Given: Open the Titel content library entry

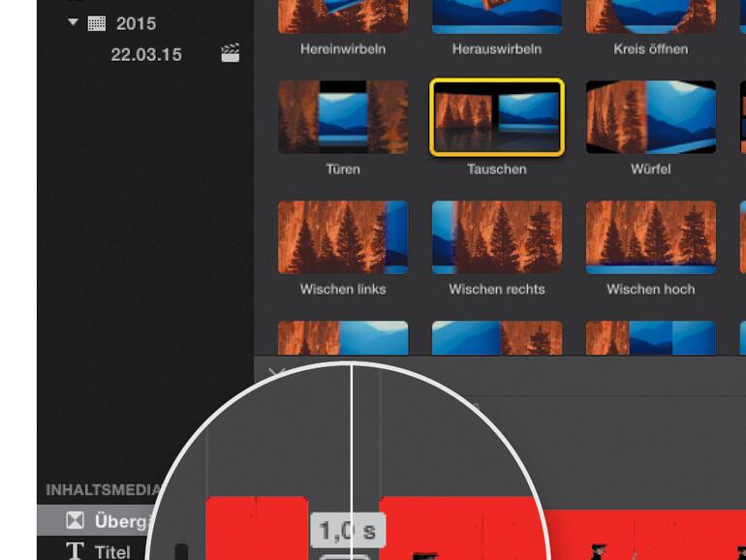Looking at the screenshot, I should (x=97, y=551).
